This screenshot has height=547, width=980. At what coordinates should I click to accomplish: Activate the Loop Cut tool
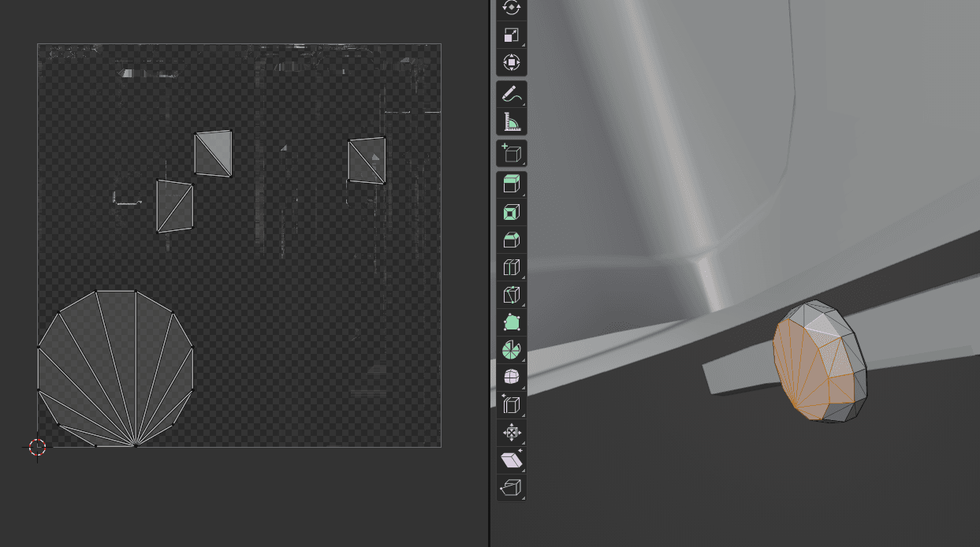point(512,268)
